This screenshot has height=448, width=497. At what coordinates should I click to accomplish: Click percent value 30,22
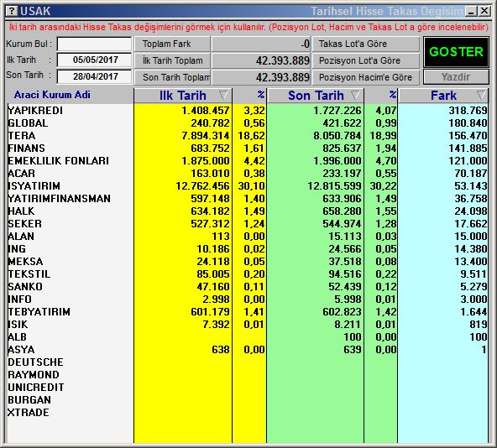(x=383, y=186)
